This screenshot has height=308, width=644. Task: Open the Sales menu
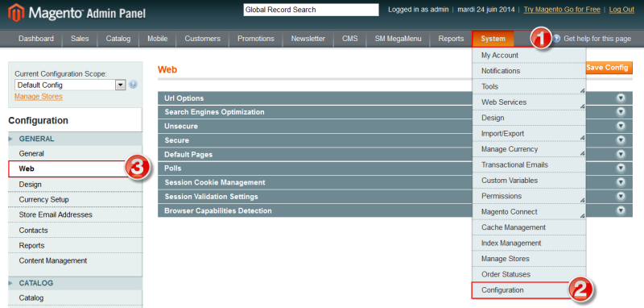tap(80, 39)
